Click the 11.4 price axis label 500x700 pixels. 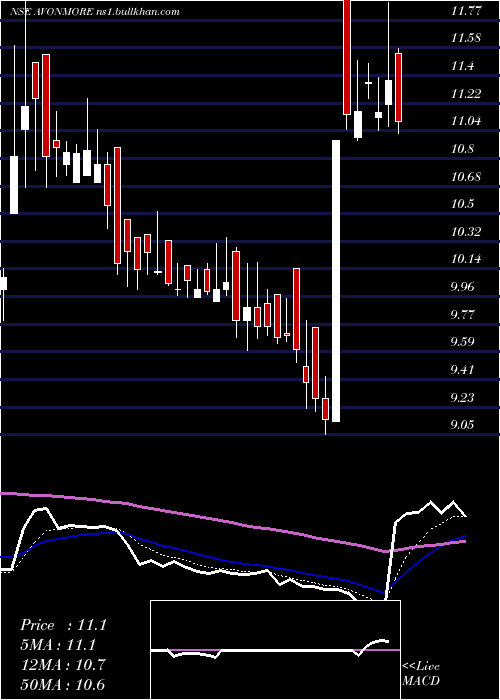pos(462,67)
